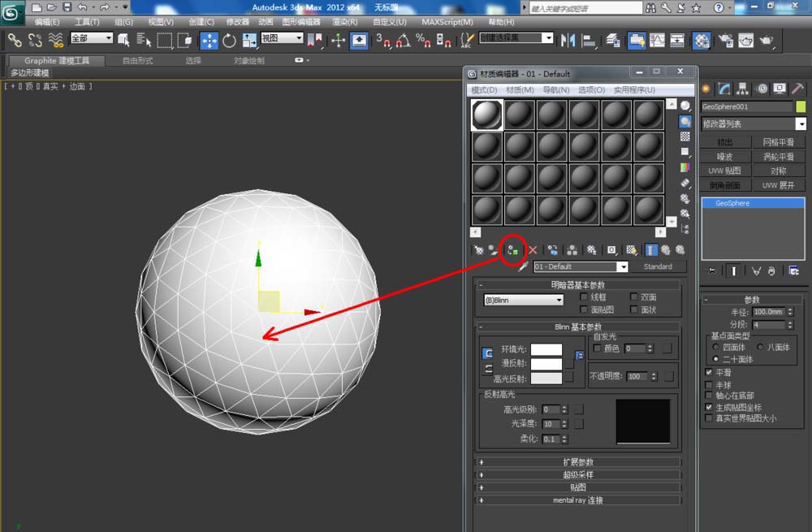
Task: Select the Move tool in main toolbar
Action: coord(209,41)
